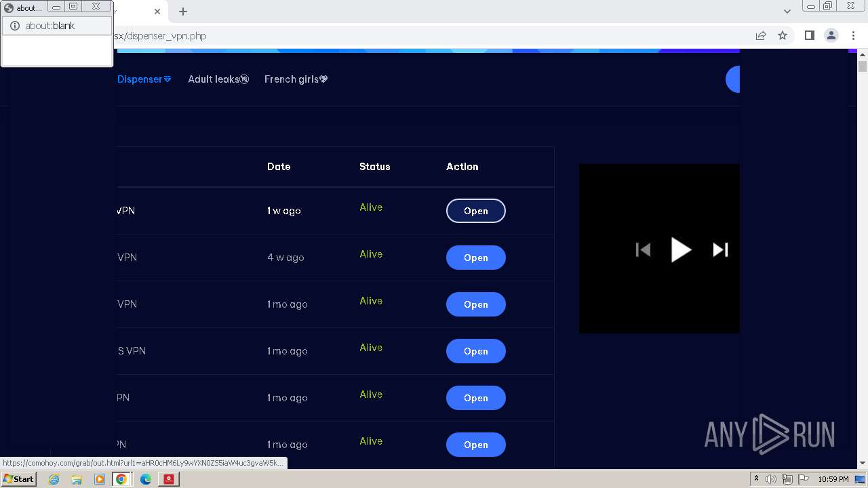
Task: Open Microsoft Edge from taskbar
Action: (145, 479)
